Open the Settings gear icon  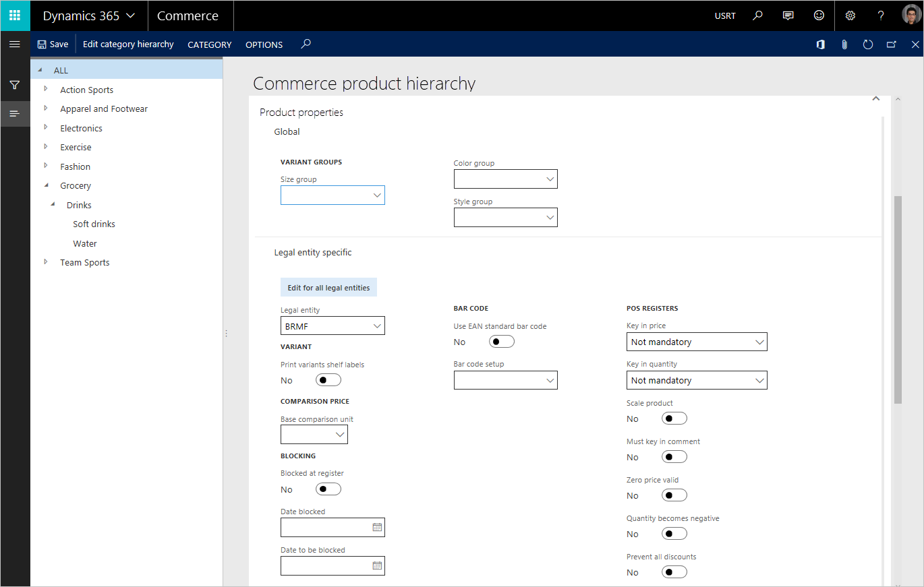pyautogui.click(x=850, y=15)
